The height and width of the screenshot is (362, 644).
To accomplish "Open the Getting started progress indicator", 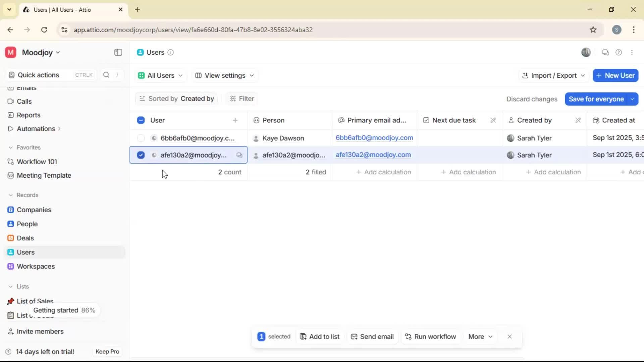I will coord(64,310).
